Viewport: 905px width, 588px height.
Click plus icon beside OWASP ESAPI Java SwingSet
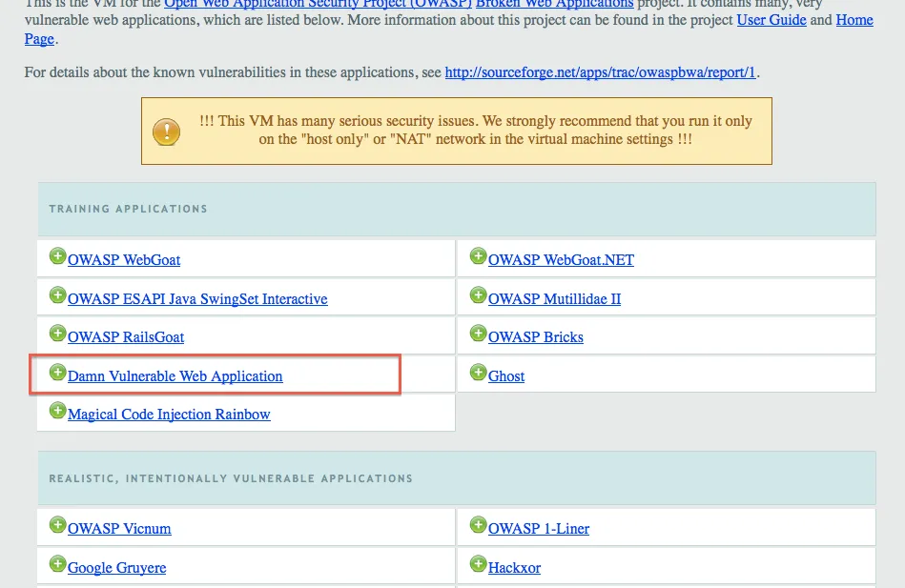point(57,295)
